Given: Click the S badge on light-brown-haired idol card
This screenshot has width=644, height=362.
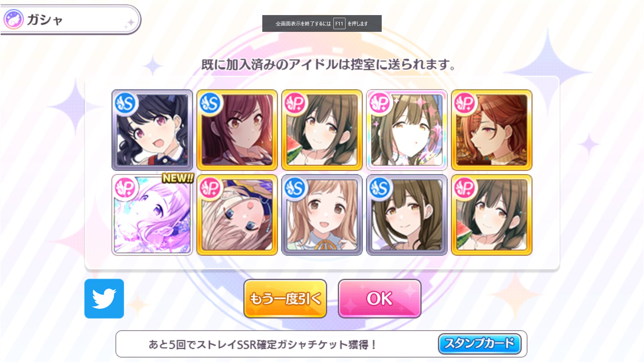Looking at the screenshot, I should click(295, 188).
